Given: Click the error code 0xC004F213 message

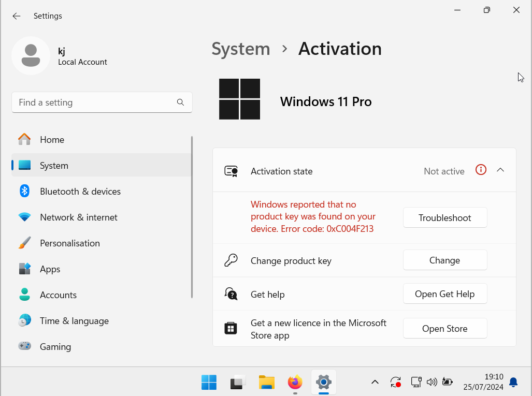Looking at the screenshot, I should click(313, 217).
